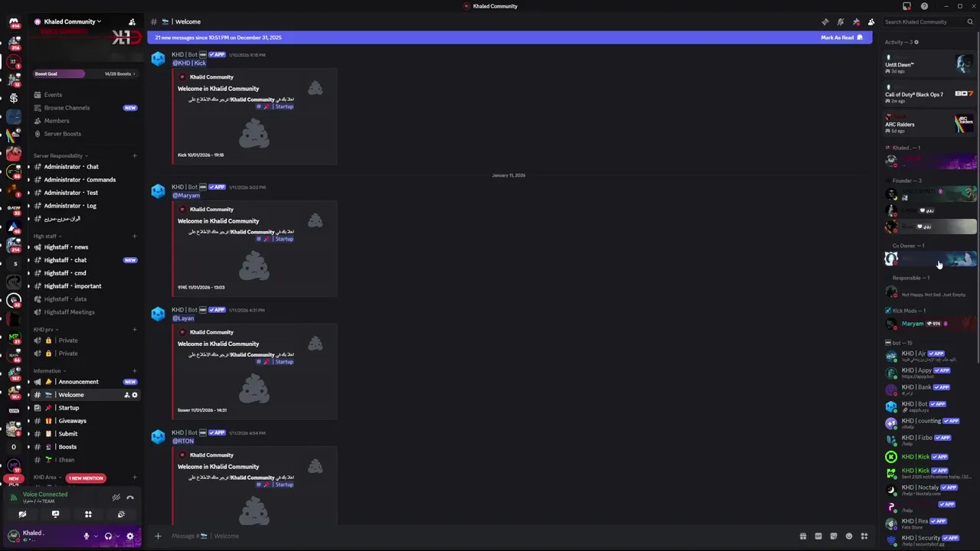Open the Highstaff news channel
The image size is (980, 551).
point(84,247)
